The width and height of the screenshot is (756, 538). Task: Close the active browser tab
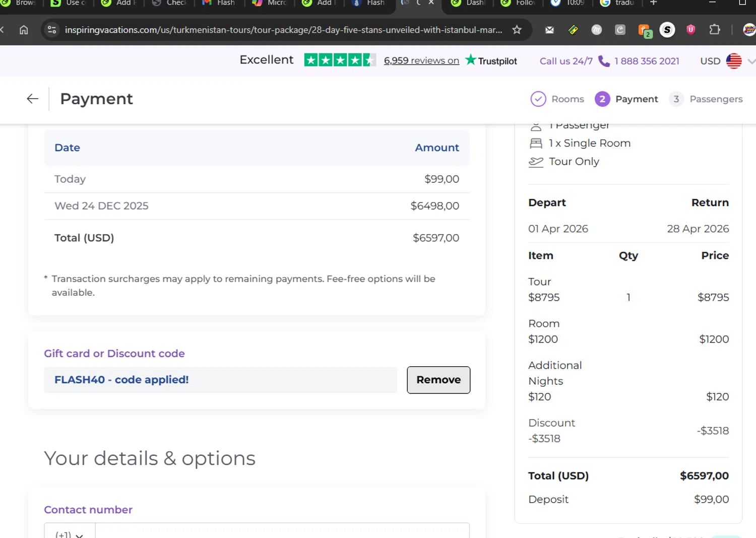(431, 3)
